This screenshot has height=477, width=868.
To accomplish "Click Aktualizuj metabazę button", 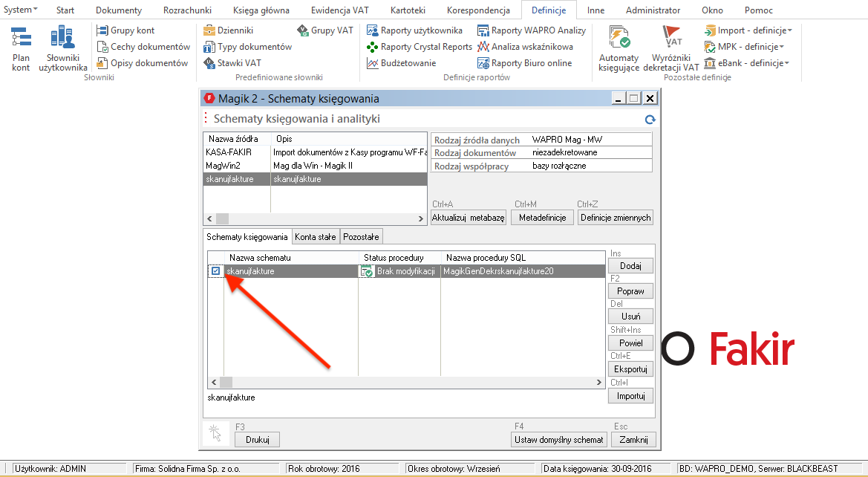I will click(469, 218).
